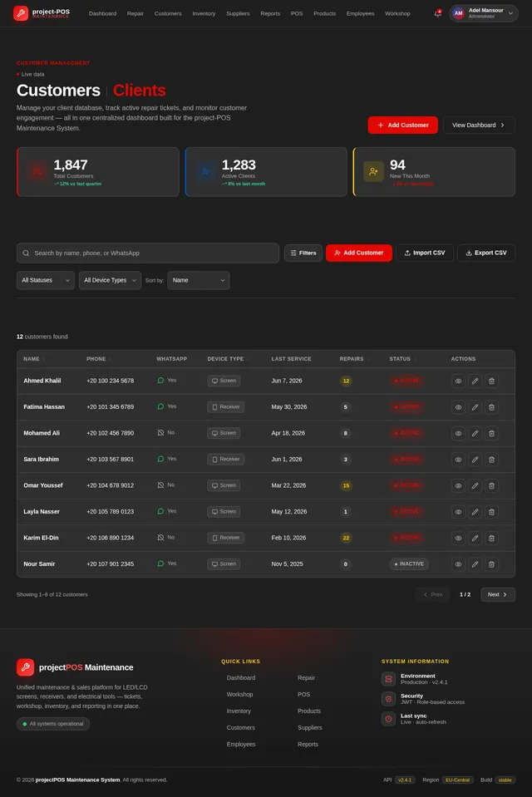View details for Sara Ibrahim
The width and height of the screenshot is (532, 797).
coord(458,460)
